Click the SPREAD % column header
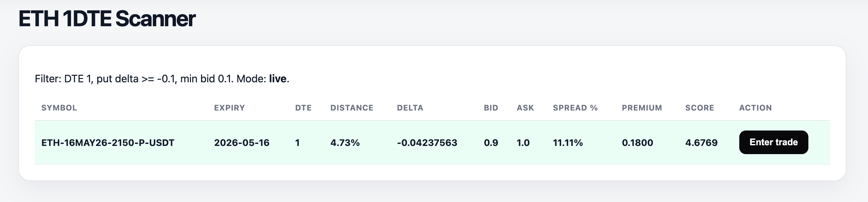The width and height of the screenshot is (868, 202). pyautogui.click(x=575, y=108)
